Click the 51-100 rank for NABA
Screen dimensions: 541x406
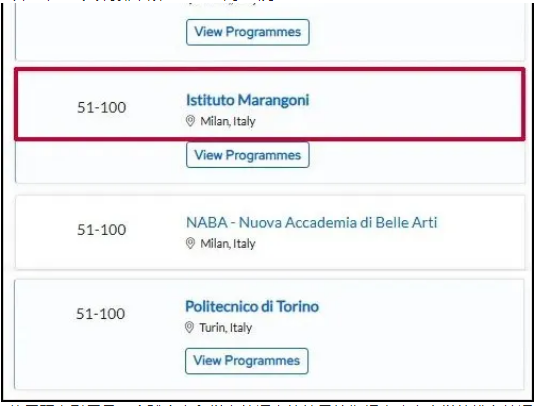[101, 230]
